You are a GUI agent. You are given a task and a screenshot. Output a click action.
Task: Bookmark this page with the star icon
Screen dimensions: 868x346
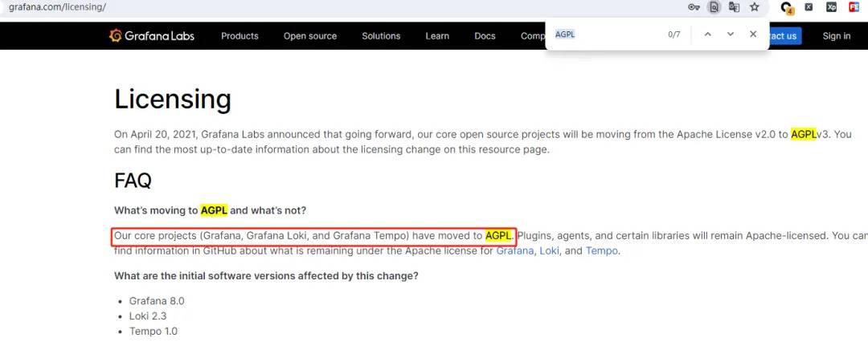[x=755, y=7]
